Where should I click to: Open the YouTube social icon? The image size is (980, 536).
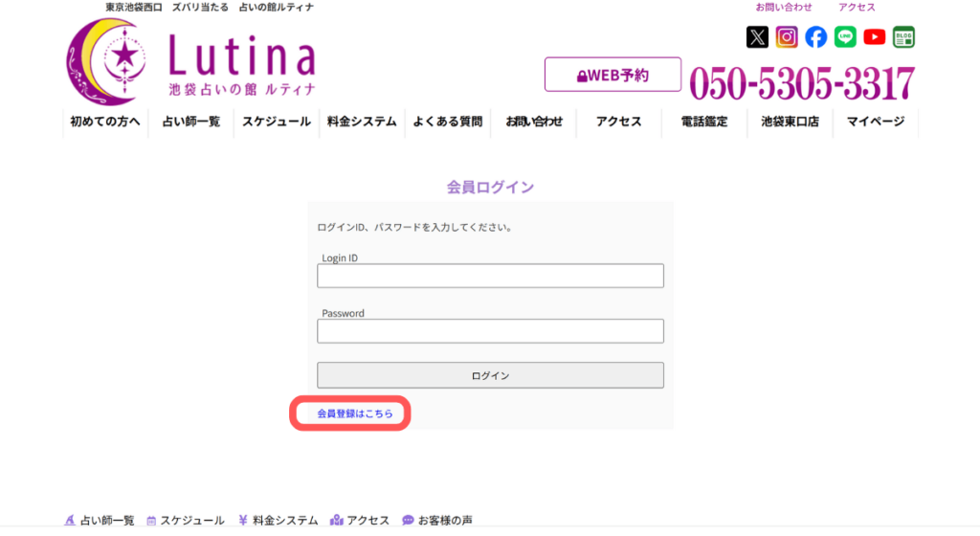click(x=875, y=37)
